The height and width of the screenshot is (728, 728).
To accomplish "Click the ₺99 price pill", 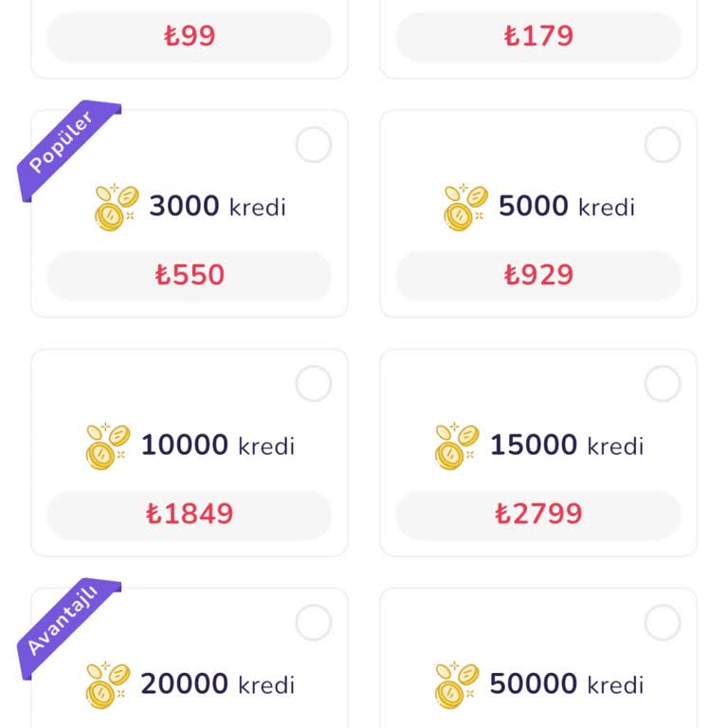I will pos(190,36).
